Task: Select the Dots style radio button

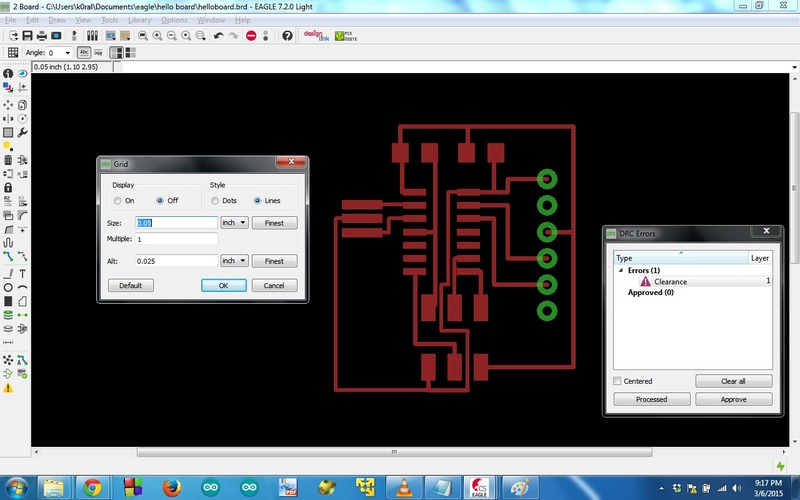Action: [x=215, y=201]
